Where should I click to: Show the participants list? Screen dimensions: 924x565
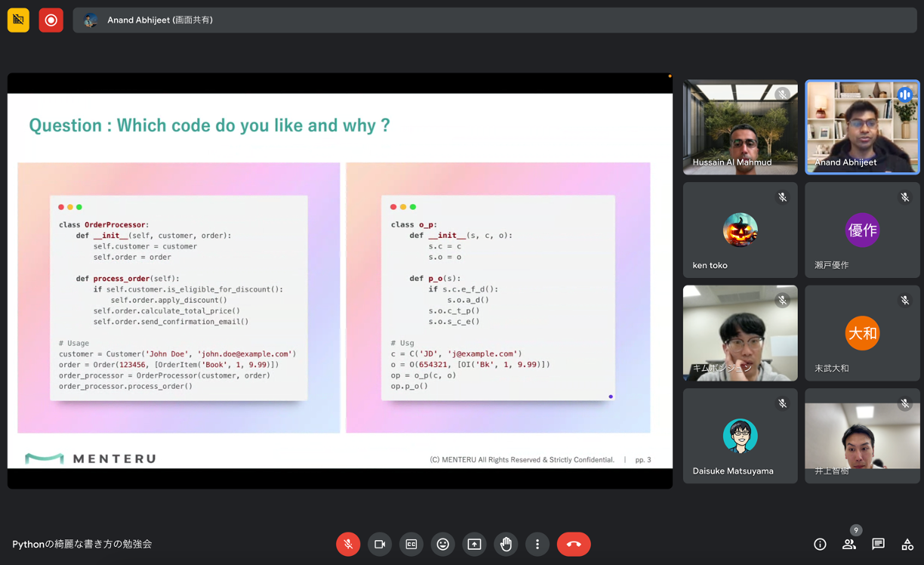pos(849,544)
